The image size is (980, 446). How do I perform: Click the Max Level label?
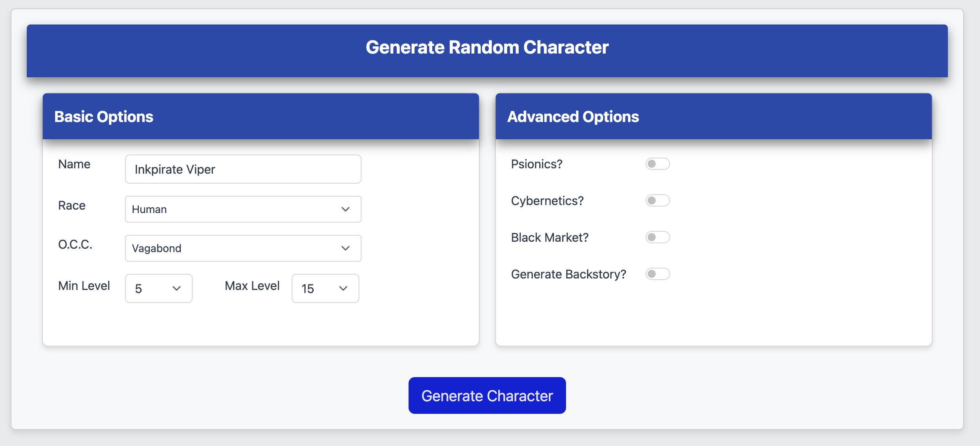252,286
